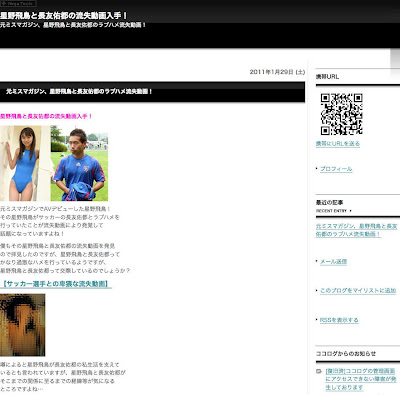This screenshot has width=400, height=395.
Task: Open the ココログ notice link about 管理画面
Action: (361, 379)
